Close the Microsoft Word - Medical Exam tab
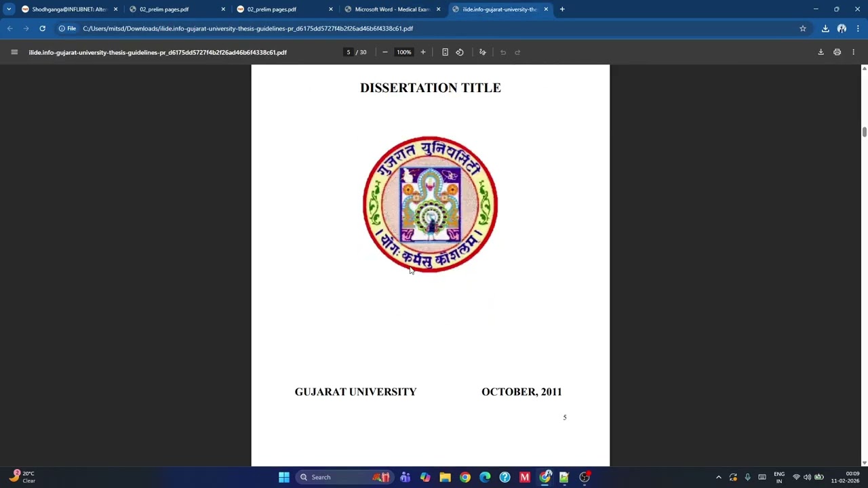Image resolution: width=868 pixels, height=488 pixels. coord(438,9)
